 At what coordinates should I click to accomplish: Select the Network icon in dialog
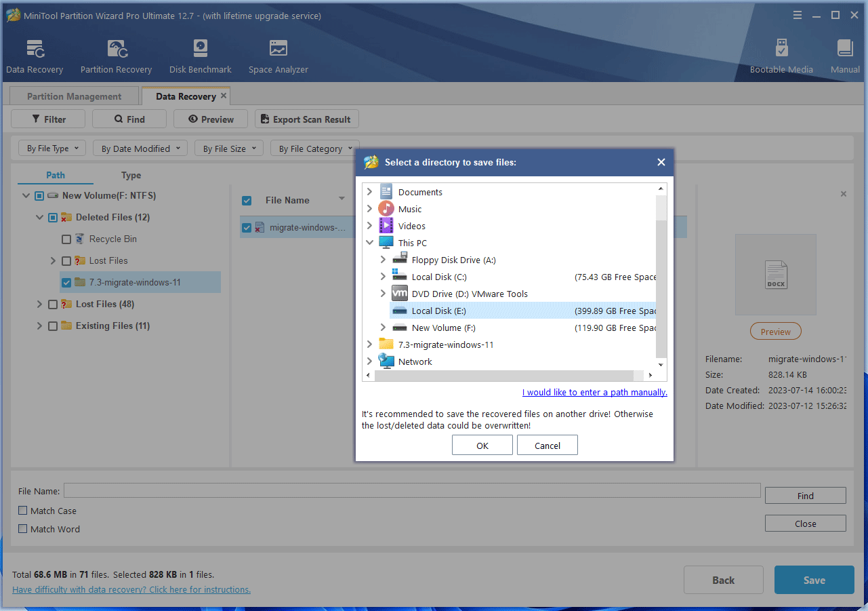(x=386, y=361)
